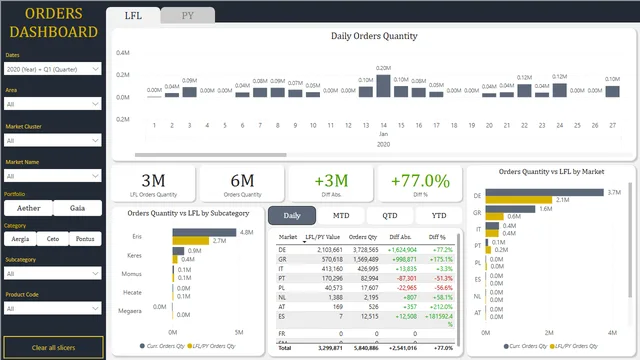The height and width of the screenshot is (360, 640).
Task: Click the +77.0% Diff % card
Action: [x=420, y=184]
